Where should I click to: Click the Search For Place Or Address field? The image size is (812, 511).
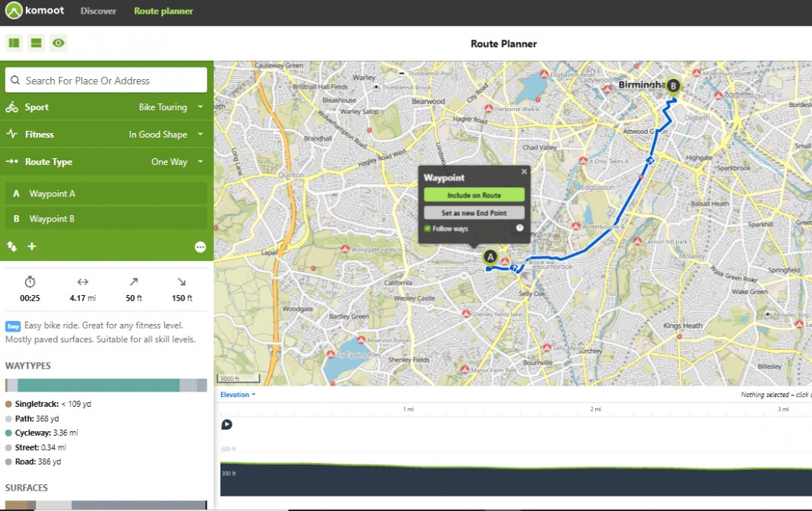[106, 81]
